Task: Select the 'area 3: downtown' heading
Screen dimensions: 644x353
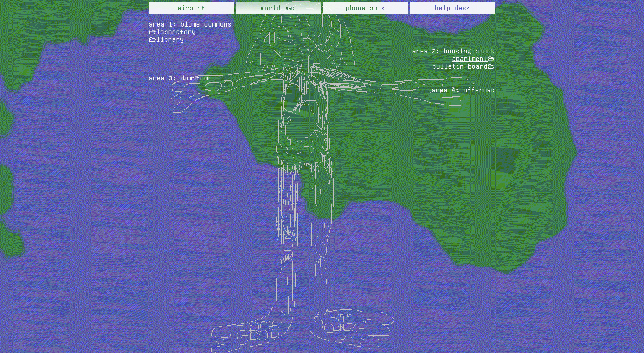Action: click(x=180, y=78)
